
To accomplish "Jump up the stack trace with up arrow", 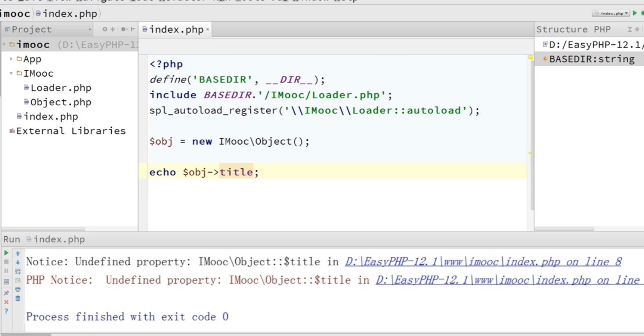I will tap(18, 253).
